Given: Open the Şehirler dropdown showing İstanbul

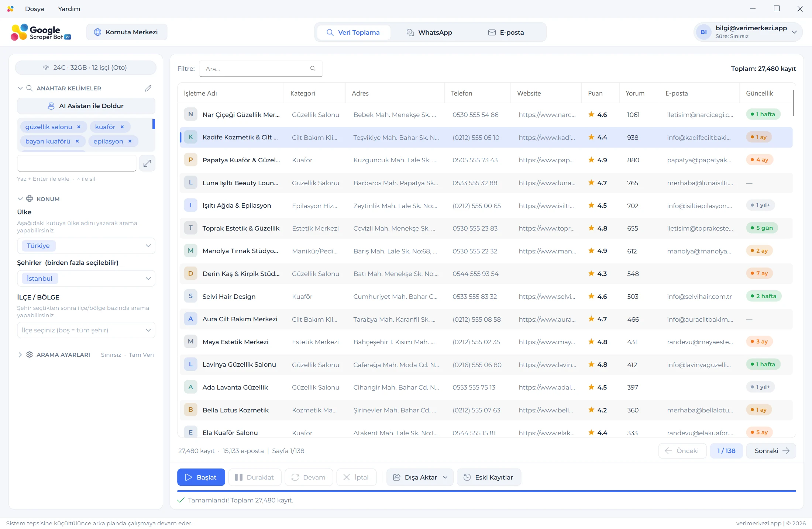Looking at the screenshot, I should coord(86,279).
